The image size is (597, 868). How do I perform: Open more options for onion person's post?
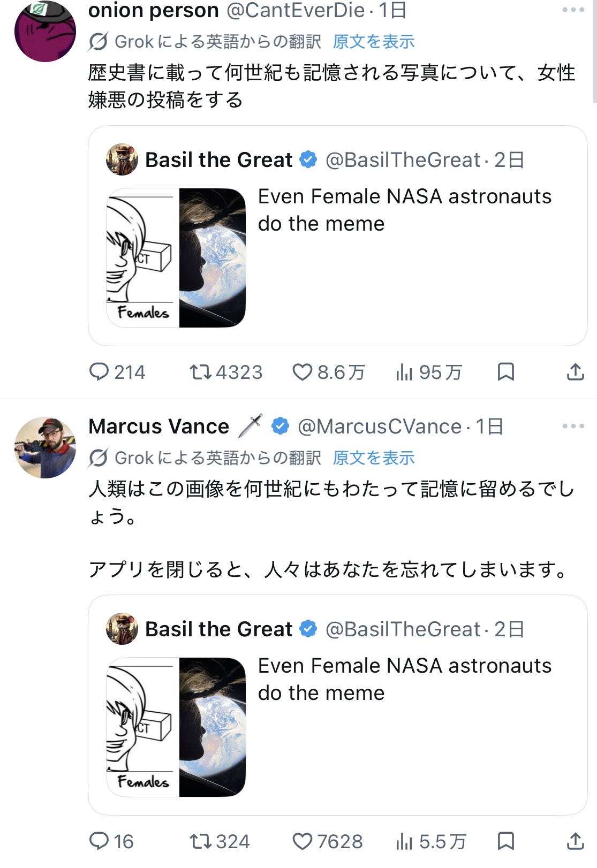573,10
